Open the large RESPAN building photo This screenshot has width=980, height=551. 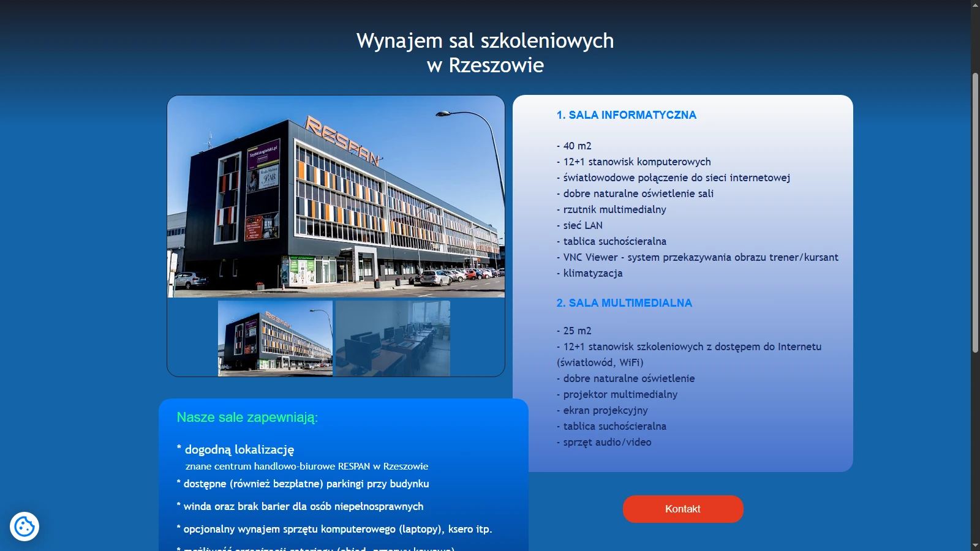(x=336, y=197)
